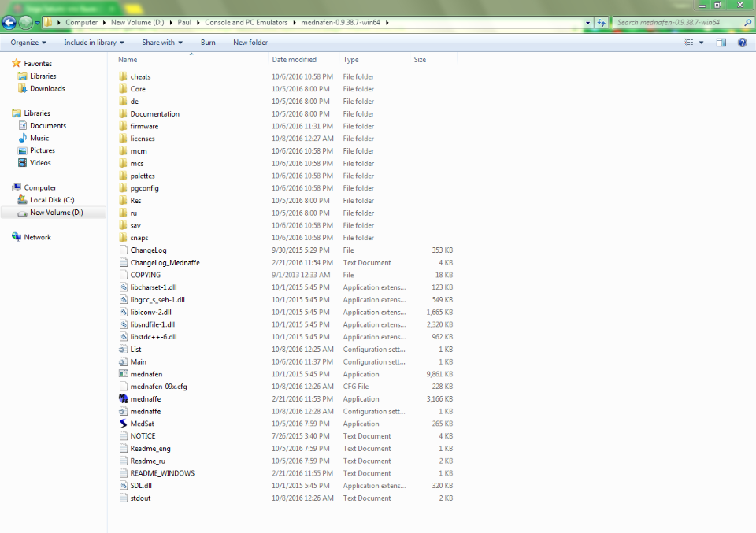Go to New Volume (D:) in breadcrumb

coord(137,23)
